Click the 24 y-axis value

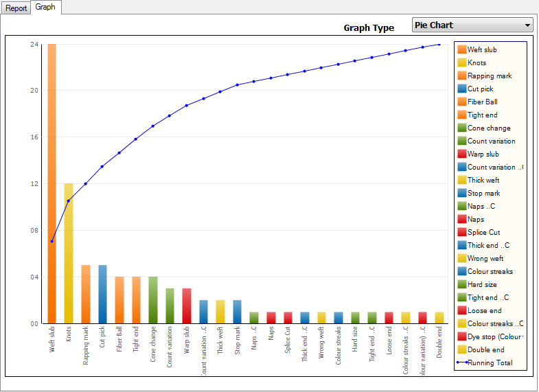click(34, 44)
